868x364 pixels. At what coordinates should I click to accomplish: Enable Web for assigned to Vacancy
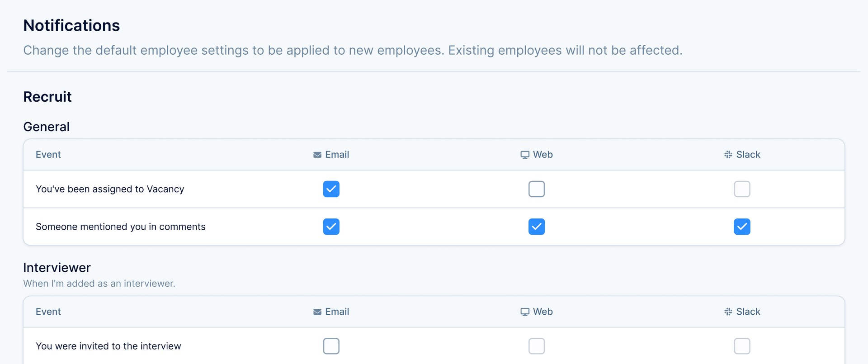(537, 189)
